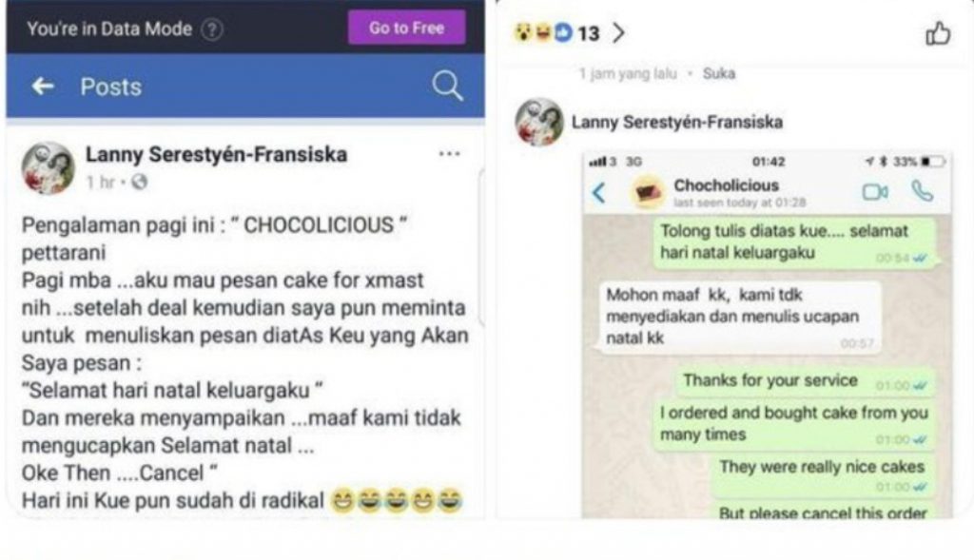Click the blue like reaction emoji near the count
The height and width of the screenshot is (560, 974).
[x=563, y=32]
